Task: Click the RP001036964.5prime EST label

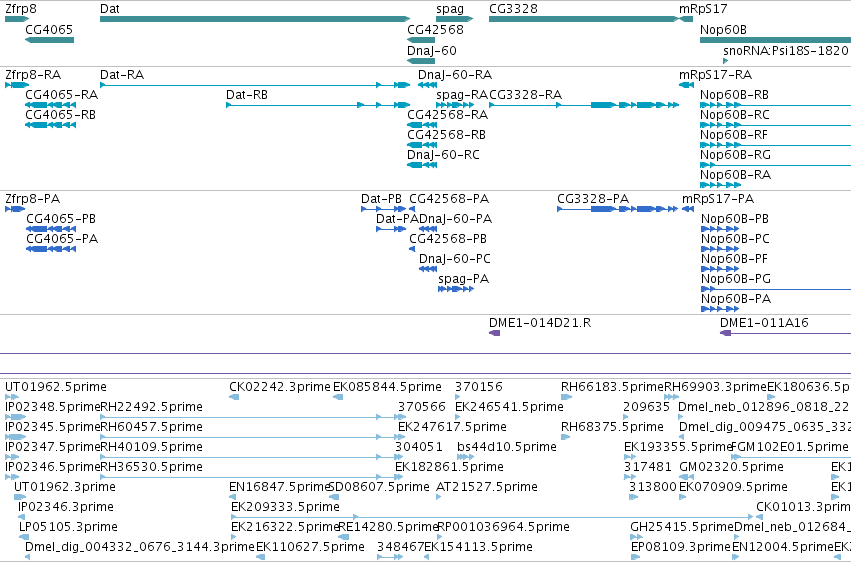Action: (503, 527)
